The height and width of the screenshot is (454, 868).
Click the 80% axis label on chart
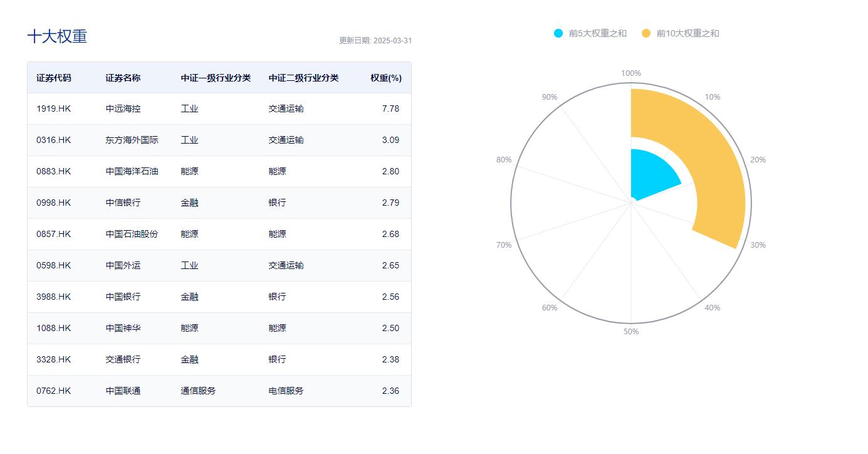click(504, 159)
